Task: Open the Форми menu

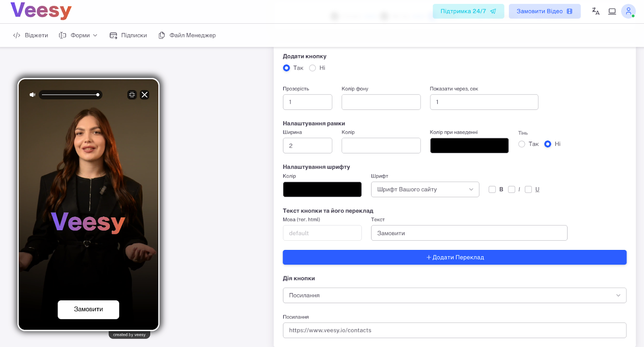Action: (x=78, y=35)
